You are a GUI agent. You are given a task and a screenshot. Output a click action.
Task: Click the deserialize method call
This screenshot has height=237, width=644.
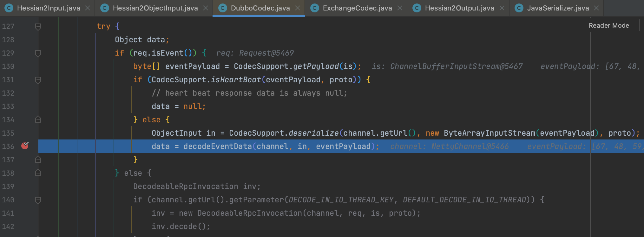(x=313, y=133)
